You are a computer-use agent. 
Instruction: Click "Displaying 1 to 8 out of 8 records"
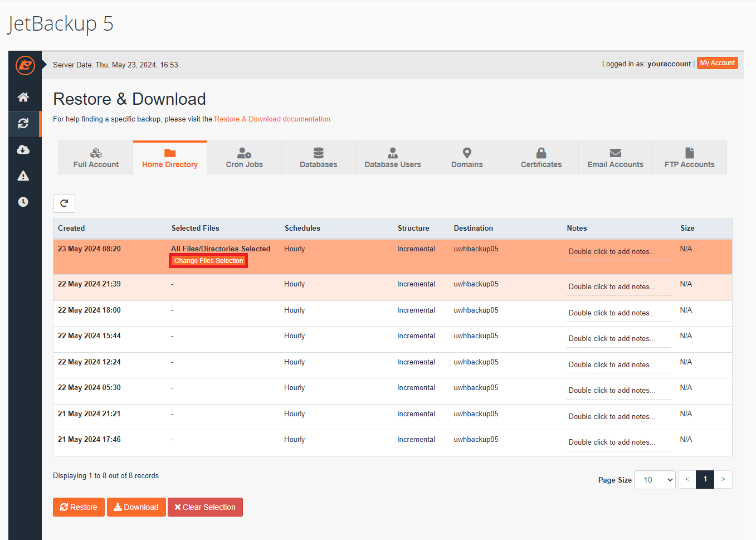click(x=106, y=475)
